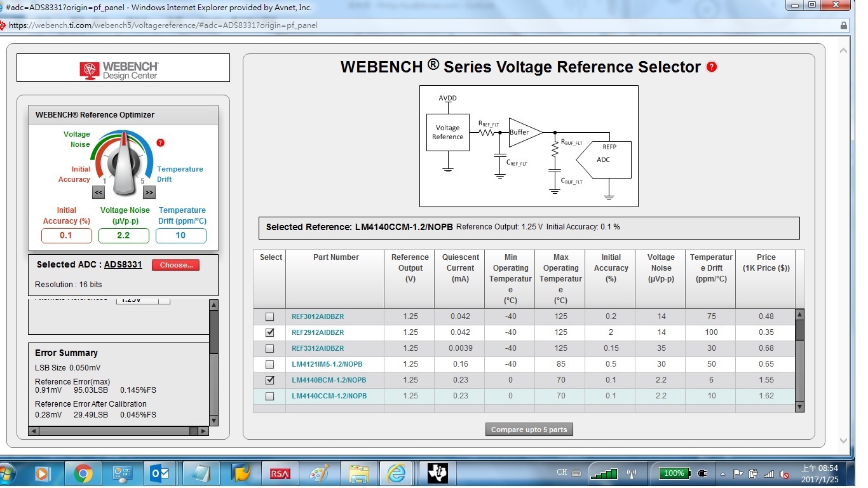Click the Choose... ADC button
Image resolution: width=868 pixels, height=488 pixels.
[x=175, y=265]
